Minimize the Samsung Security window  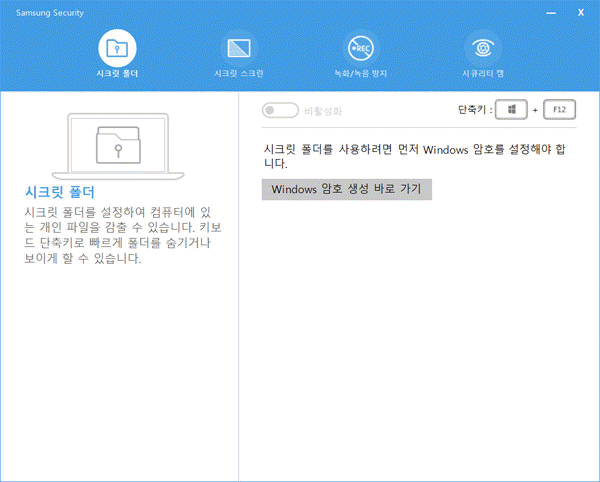coord(551,13)
